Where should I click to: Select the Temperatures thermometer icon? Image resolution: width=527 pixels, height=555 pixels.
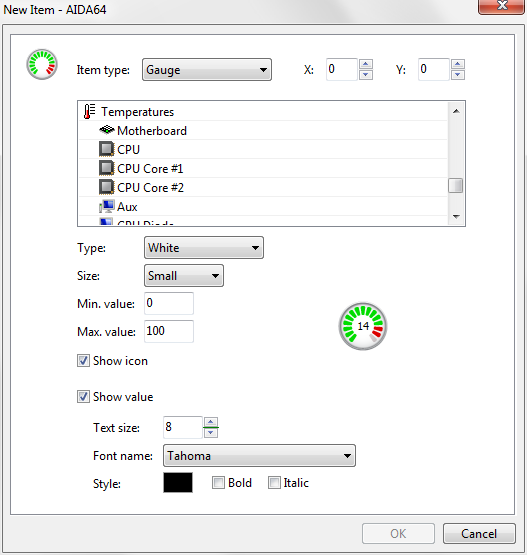pyautogui.click(x=89, y=111)
